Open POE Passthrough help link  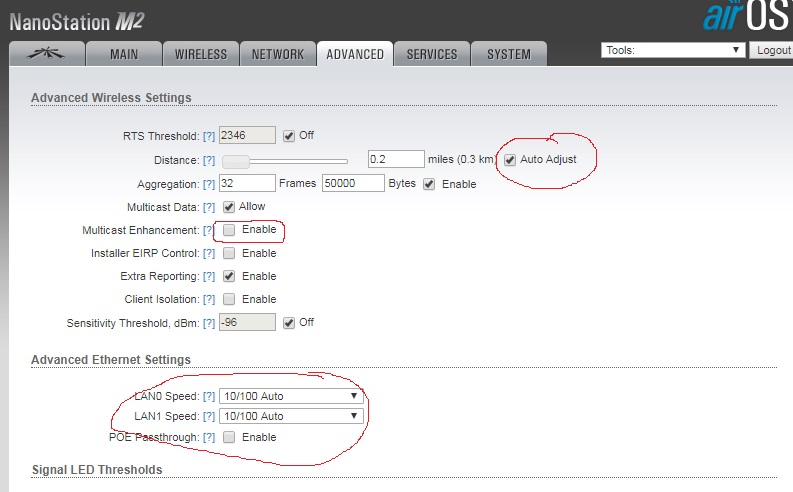[209, 437]
